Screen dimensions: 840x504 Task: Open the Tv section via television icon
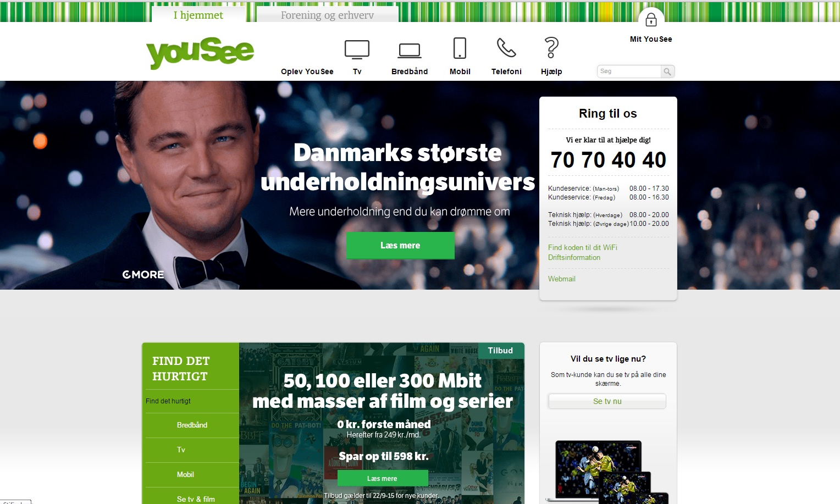(x=357, y=49)
